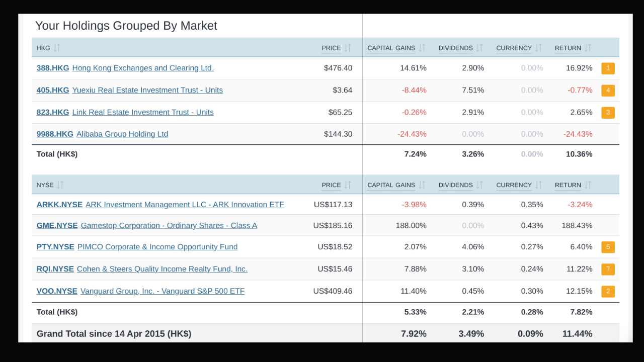Open the 388.HKG ticker link

tap(53, 68)
